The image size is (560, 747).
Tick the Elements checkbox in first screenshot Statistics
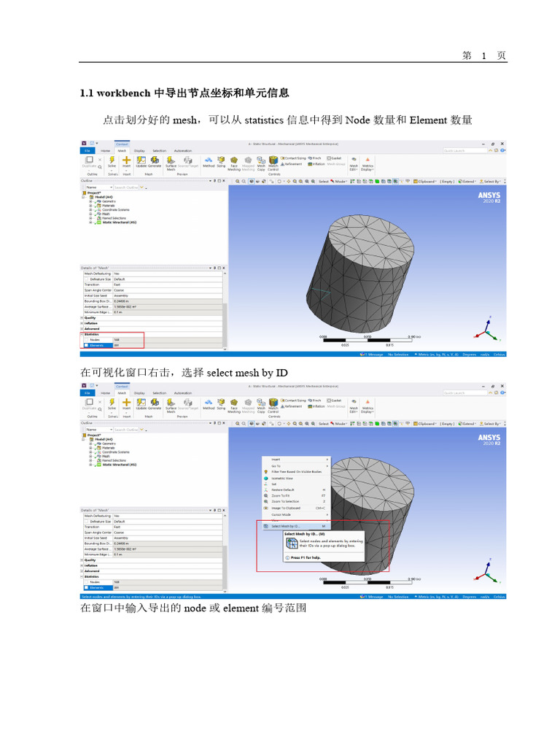pos(87,345)
